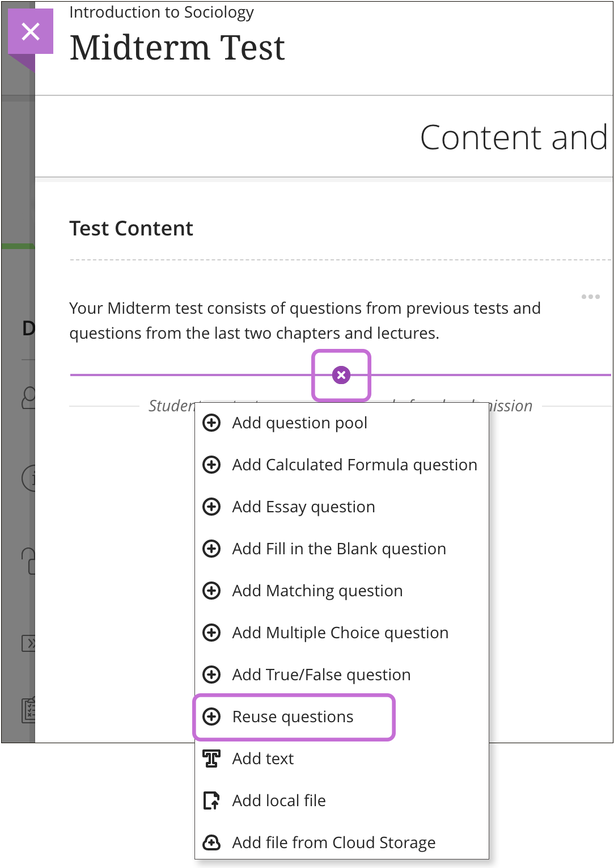The width and height of the screenshot is (614, 868).
Task: Click the file upload icon beside Add local file
Action: coord(211,800)
